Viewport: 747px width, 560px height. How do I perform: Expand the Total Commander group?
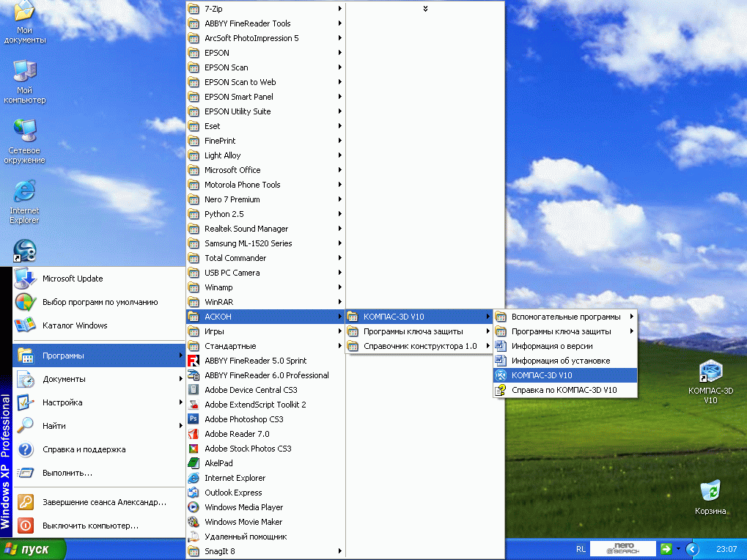click(265, 258)
